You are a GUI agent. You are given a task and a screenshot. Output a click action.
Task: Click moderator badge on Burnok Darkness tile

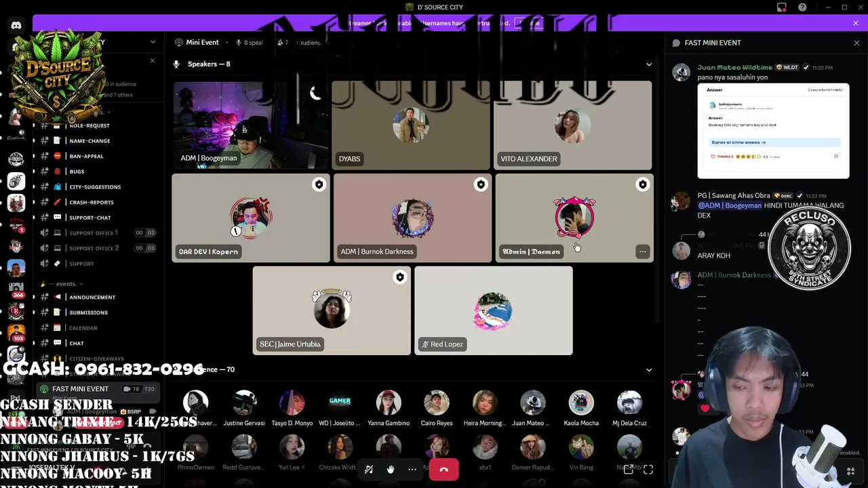click(x=481, y=184)
